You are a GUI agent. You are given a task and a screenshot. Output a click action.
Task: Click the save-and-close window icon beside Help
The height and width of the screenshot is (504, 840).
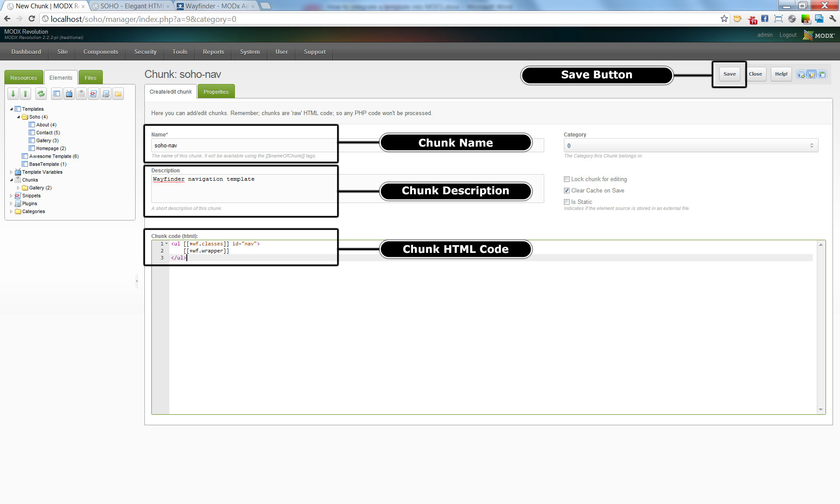click(x=822, y=74)
